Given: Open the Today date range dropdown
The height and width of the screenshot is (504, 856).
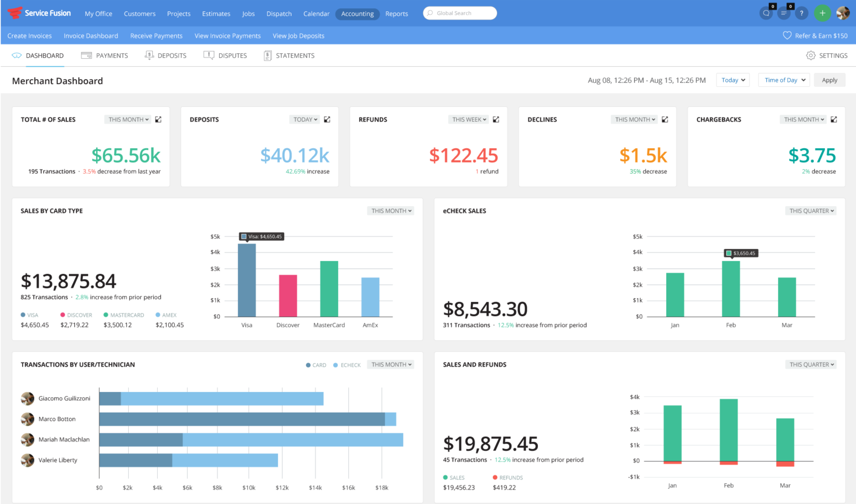Looking at the screenshot, I should click(732, 80).
